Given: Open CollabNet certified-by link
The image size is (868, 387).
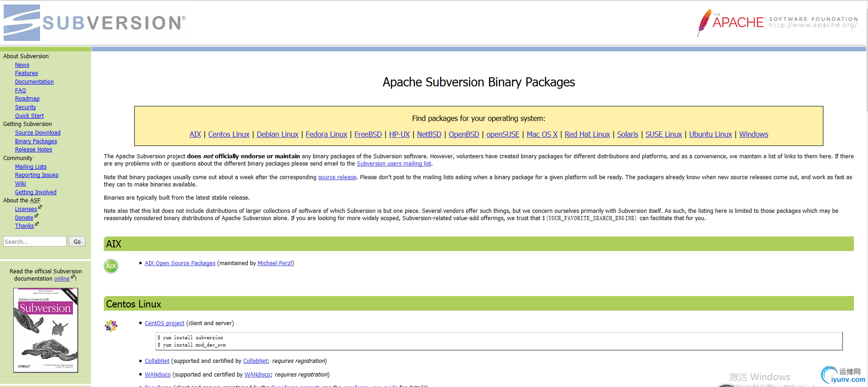Looking at the screenshot, I should point(255,361).
